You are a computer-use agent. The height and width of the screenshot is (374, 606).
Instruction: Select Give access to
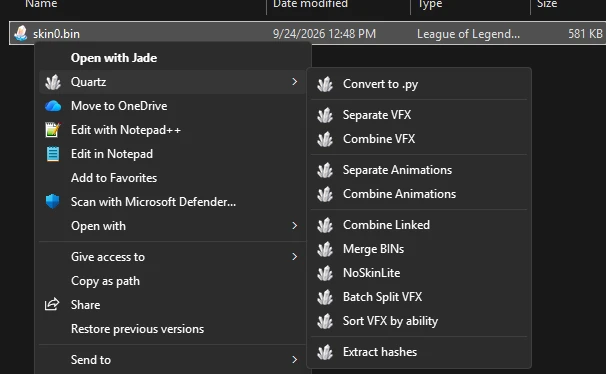(172, 257)
